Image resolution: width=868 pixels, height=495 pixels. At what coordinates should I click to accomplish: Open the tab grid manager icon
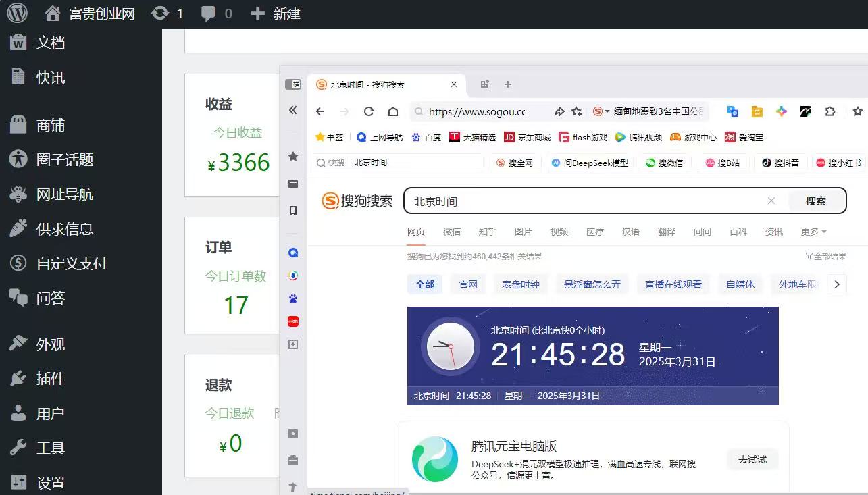coord(484,84)
